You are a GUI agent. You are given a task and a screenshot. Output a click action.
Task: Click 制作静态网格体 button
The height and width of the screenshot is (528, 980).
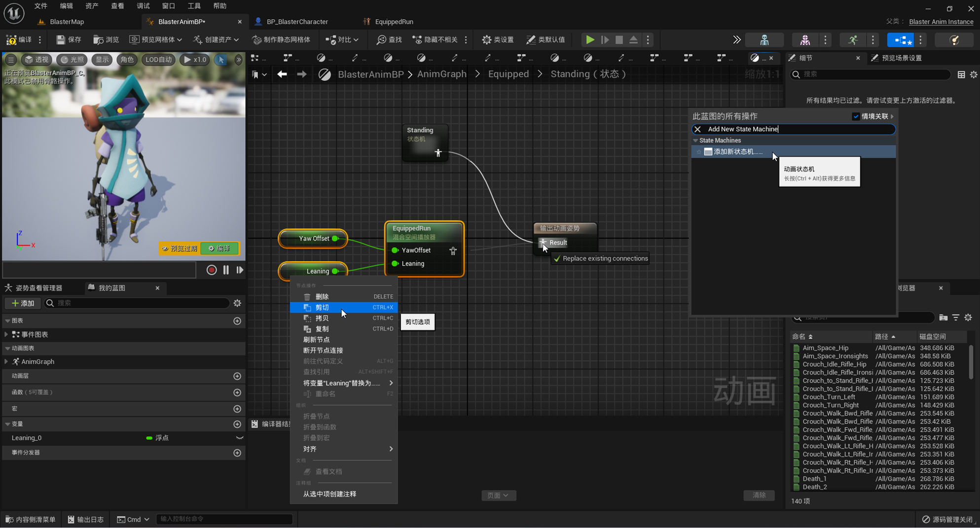(x=281, y=39)
